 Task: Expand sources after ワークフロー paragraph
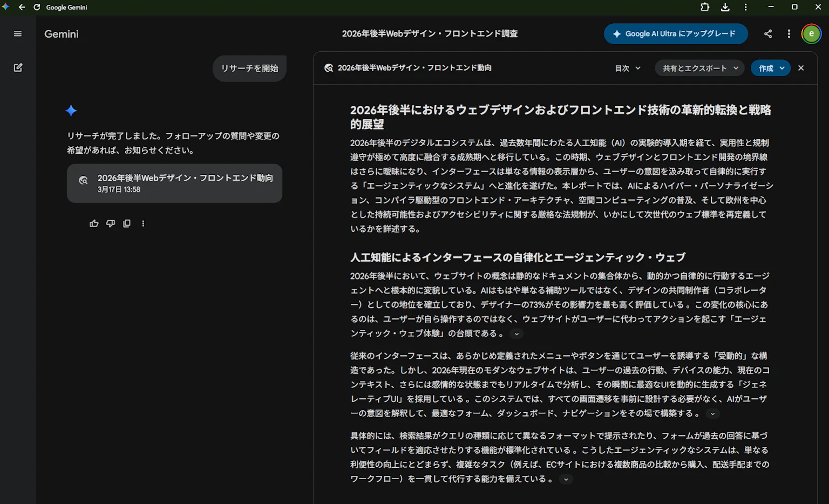[566, 479]
